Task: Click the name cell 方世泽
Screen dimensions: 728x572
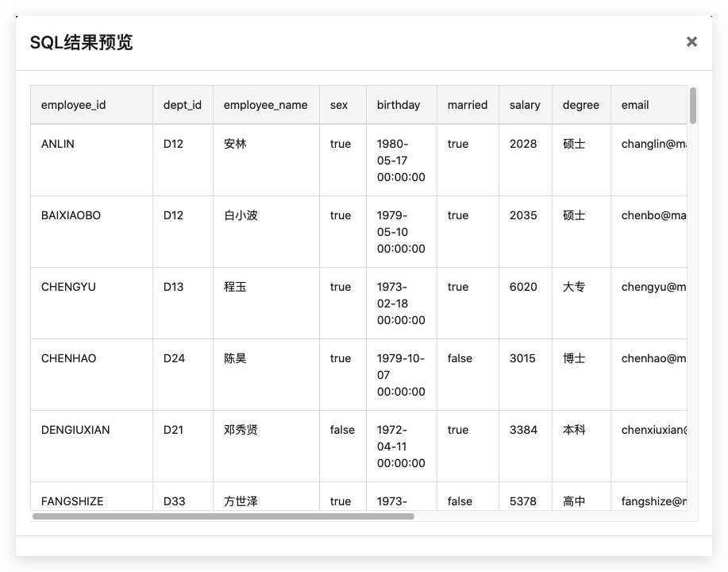Action: (266, 497)
